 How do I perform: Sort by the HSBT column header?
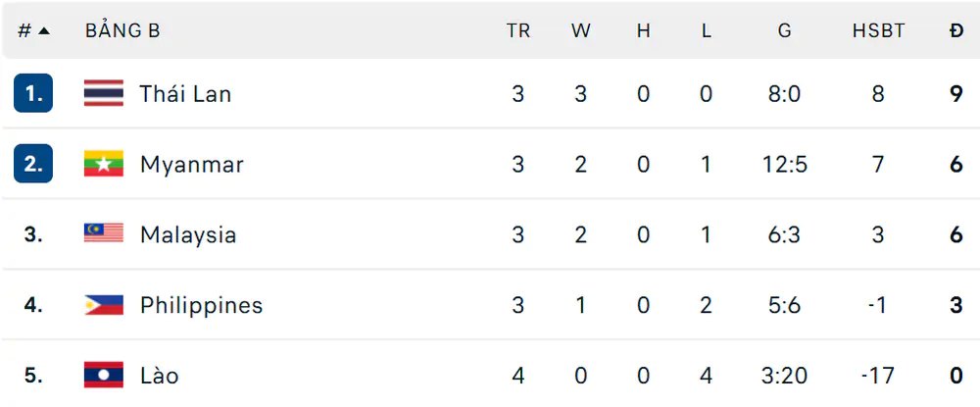pos(878,30)
